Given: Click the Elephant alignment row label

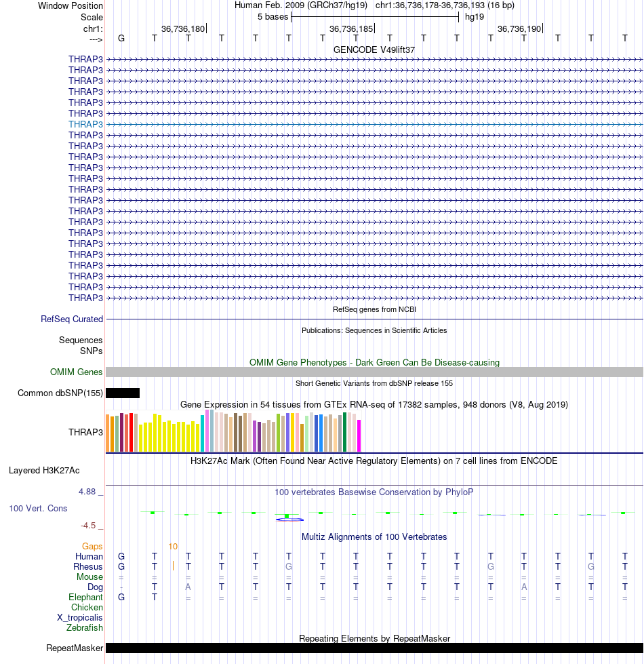Looking at the screenshot, I should click(86, 597).
